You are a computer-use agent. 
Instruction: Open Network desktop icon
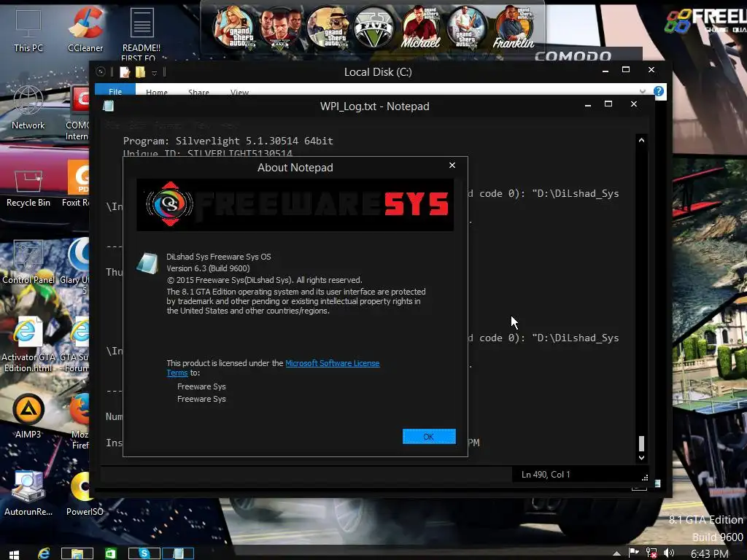(28, 108)
